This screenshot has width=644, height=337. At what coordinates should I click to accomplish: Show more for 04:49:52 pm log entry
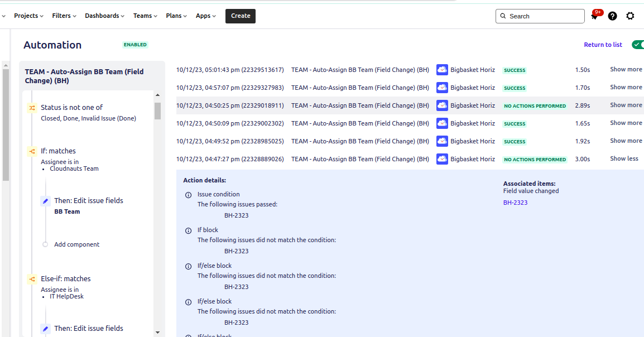(626, 141)
